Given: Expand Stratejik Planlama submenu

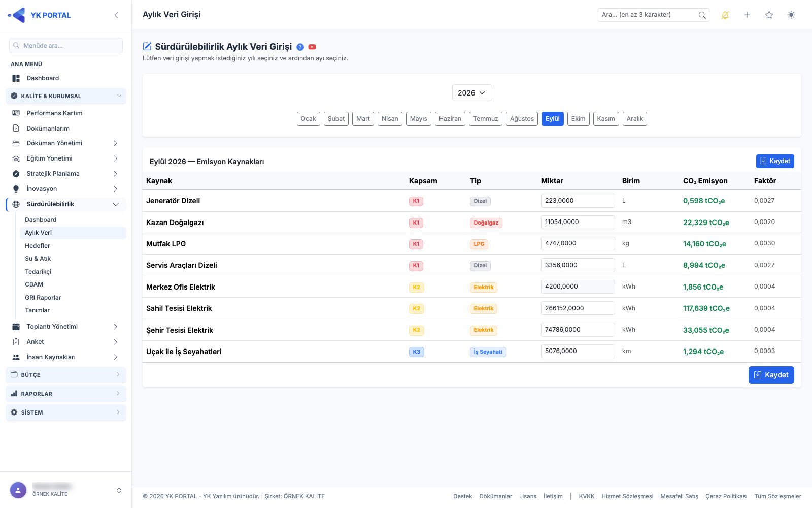Looking at the screenshot, I should click(66, 174).
